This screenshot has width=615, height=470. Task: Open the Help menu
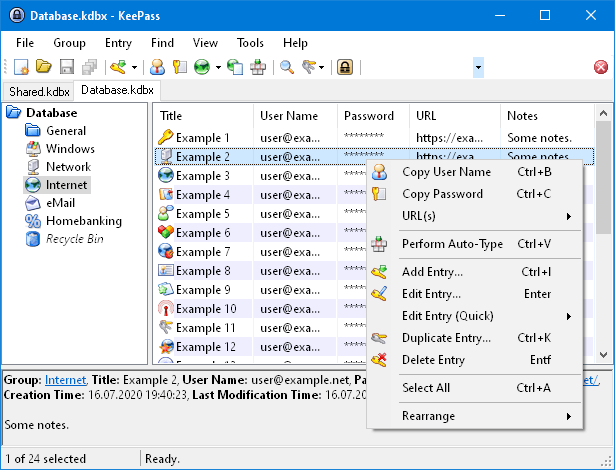[x=295, y=43]
